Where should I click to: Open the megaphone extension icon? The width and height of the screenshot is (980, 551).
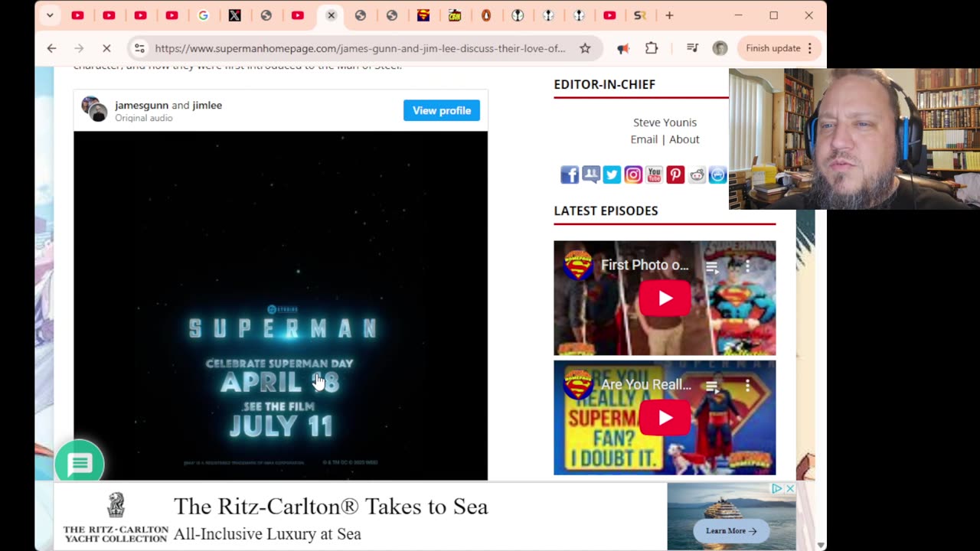coord(623,48)
